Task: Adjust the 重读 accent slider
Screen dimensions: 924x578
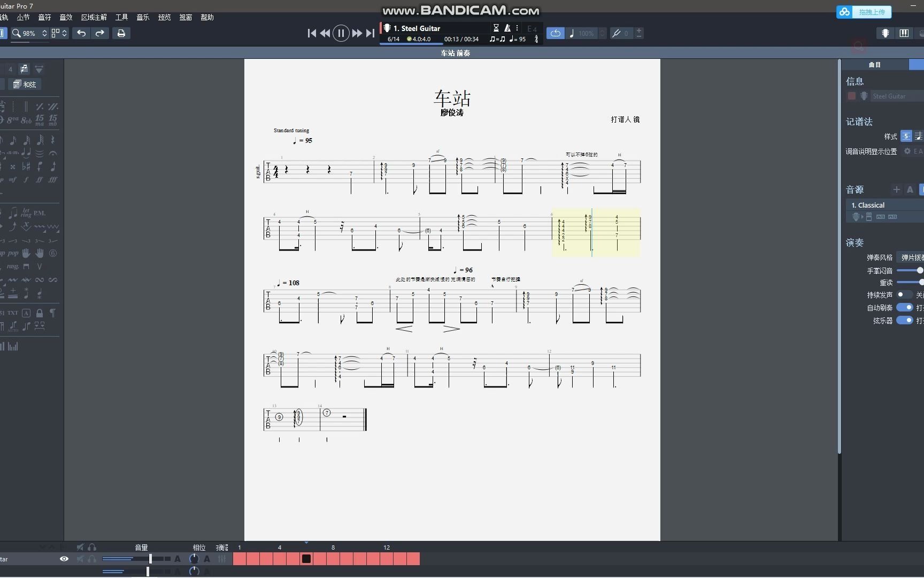Action: (910, 282)
